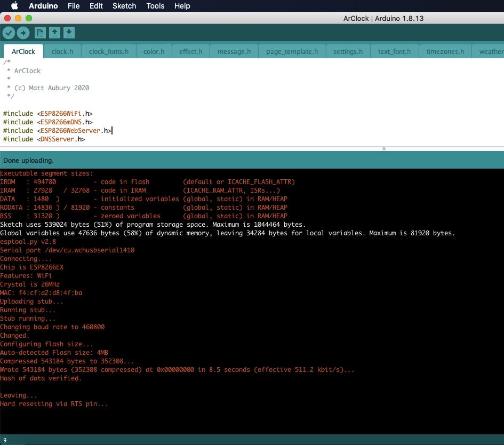Switch to the timezones.h tab
This screenshot has height=445, width=504.
[x=445, y=51]
